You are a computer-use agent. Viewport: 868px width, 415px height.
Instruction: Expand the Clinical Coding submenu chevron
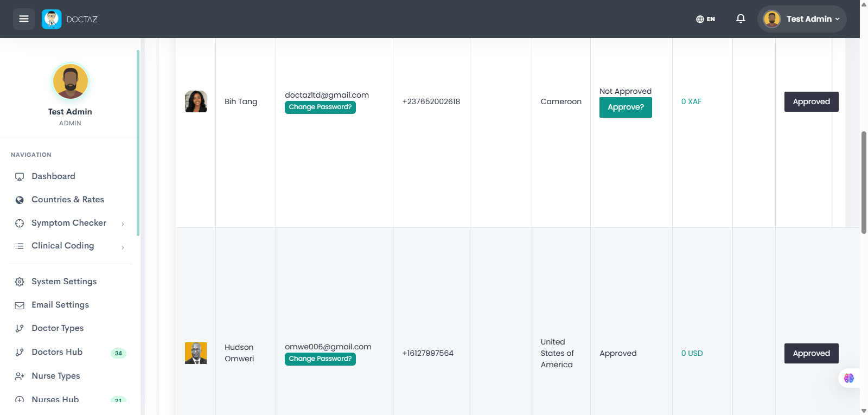(123, 247)
